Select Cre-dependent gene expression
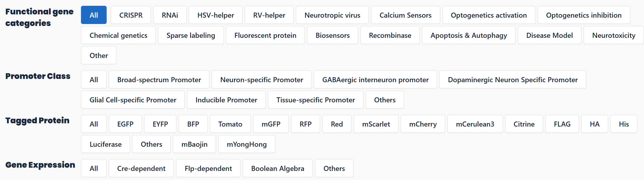Viewport: 644px width, 180px height. coord(141,168)
